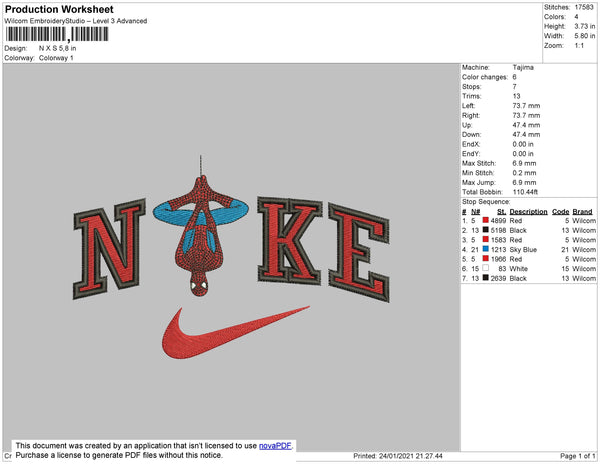Click the Production Worksheet title
The height and width of the screenshot is (464, 600).
pyautogui.click(x=59, y=9)
